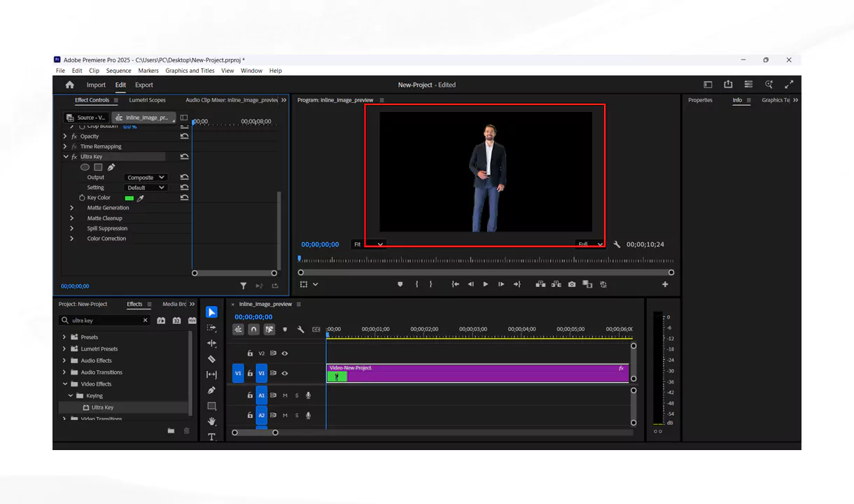Switch to Lumetri Scopes tab
Viewport: 854px width, 504px height.
[x=147, y=100]
